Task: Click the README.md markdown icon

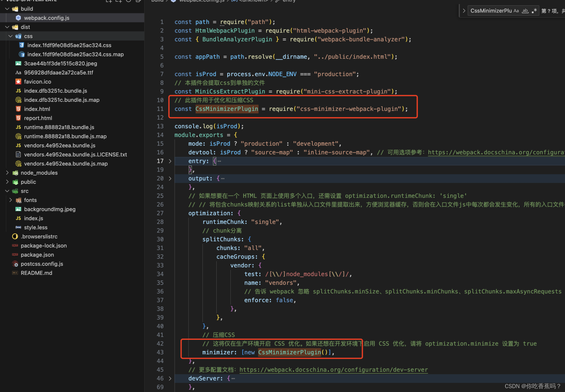Action: [x=15, y=273]
